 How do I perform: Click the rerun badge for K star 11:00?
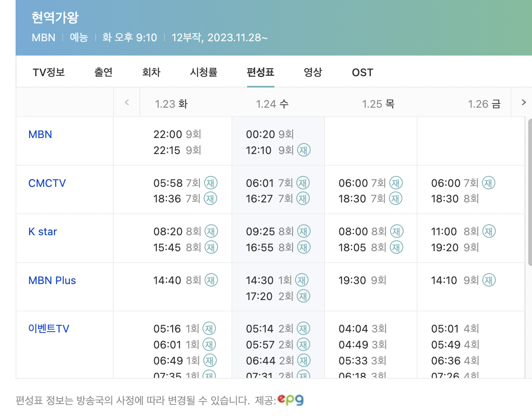point(489,231)
